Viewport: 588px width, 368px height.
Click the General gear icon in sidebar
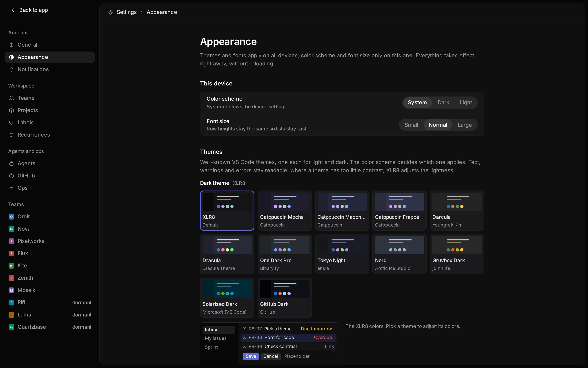pos(11,45)
